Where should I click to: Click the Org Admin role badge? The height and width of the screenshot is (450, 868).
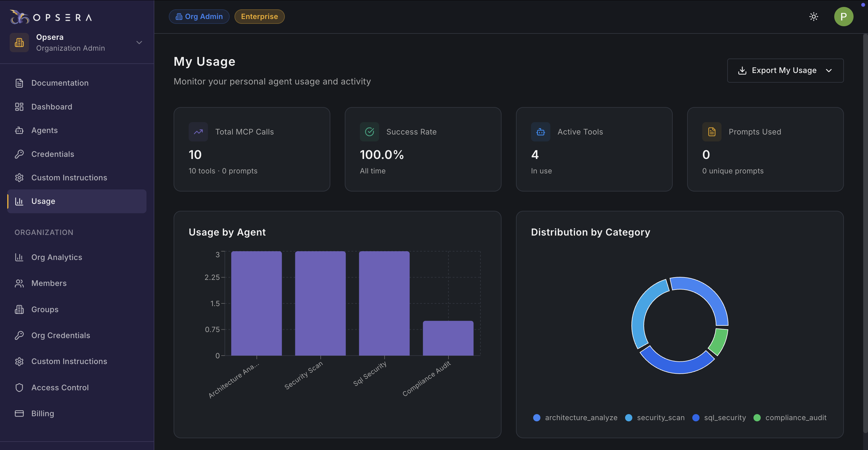pyautogui.click(x=199, y=17)
